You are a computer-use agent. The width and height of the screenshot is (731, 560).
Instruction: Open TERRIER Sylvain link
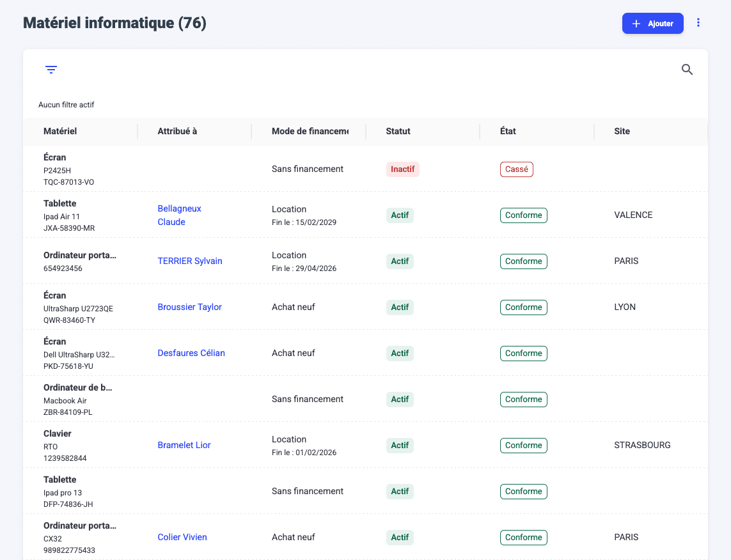click(x=190, y=261)
